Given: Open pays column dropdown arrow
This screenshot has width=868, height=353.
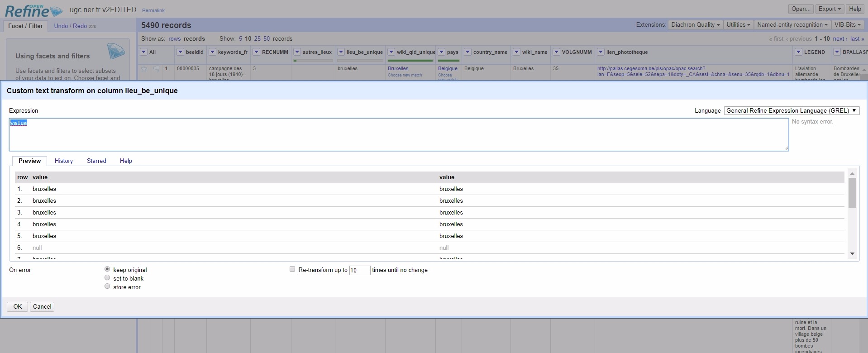Looking at the screenshot, I should 441,52.
